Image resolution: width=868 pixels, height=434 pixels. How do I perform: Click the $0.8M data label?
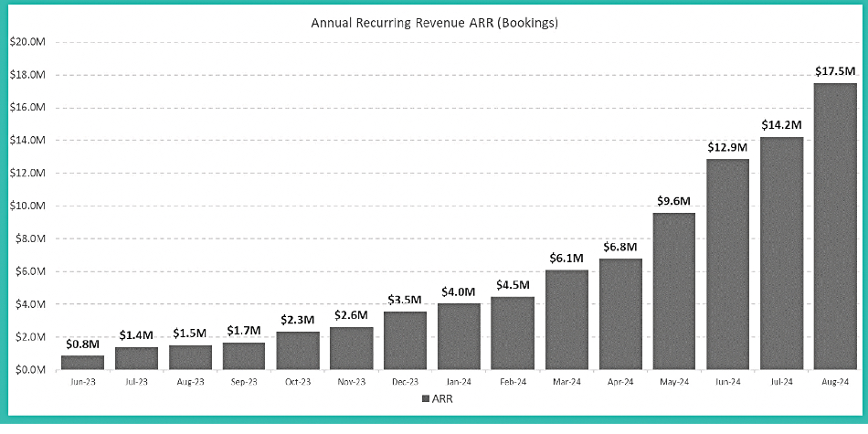click(x=82, y=344)
